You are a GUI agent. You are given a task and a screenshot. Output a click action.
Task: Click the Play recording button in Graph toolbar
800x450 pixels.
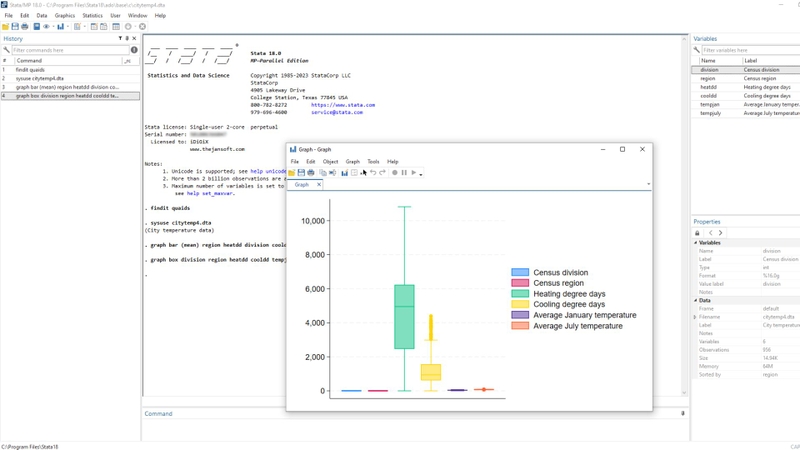414,172
